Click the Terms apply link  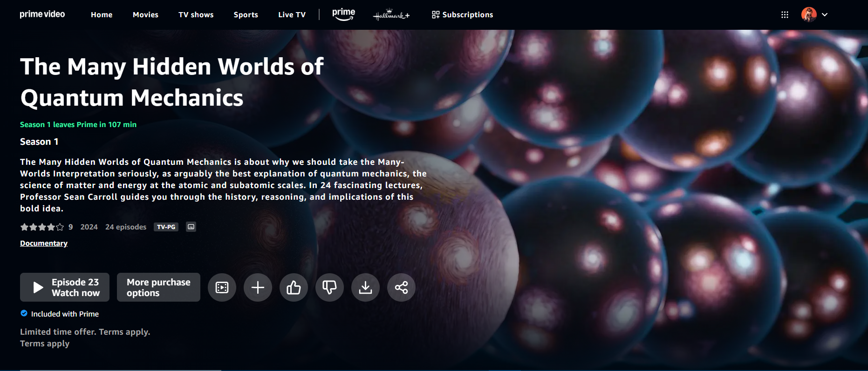(x=45, y=344)
